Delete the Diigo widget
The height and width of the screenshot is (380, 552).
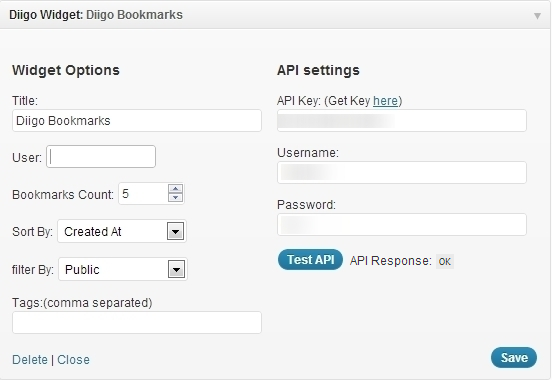[x=30, y=360]
